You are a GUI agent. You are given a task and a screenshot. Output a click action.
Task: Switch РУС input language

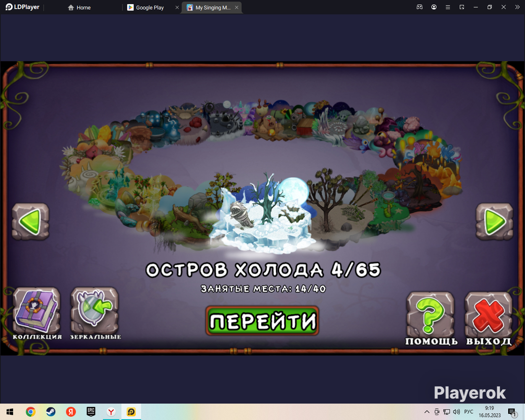pos(469,412)
